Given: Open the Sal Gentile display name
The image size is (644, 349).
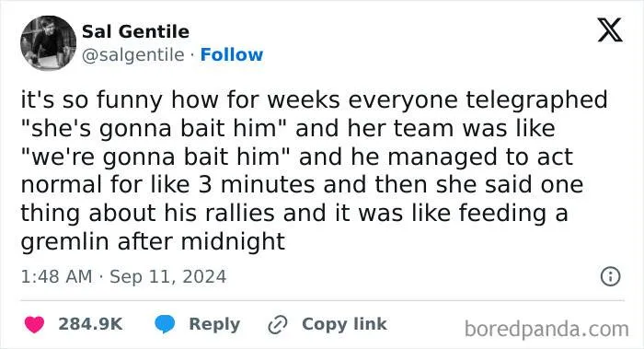Looking at the screenshot, I should click(x=135, y=31).
